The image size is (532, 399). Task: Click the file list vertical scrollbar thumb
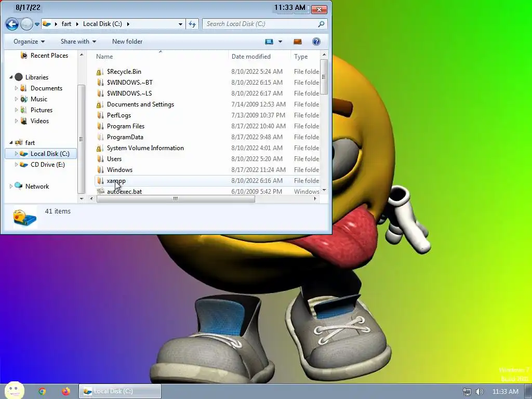(x=324, y=77)
